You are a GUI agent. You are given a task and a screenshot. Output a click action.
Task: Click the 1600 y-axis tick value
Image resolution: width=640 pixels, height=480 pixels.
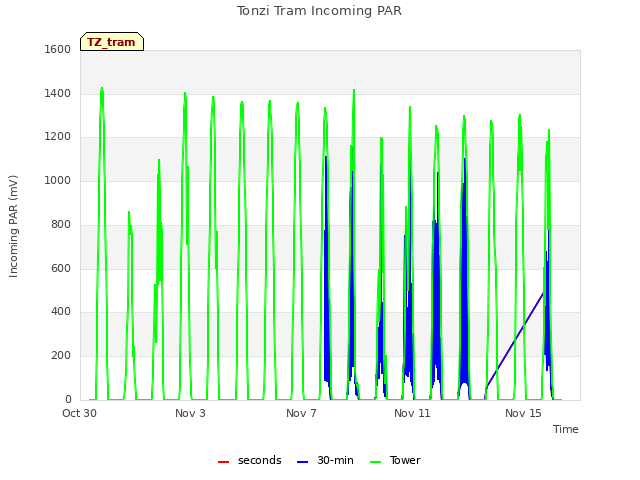pos(58,49)
